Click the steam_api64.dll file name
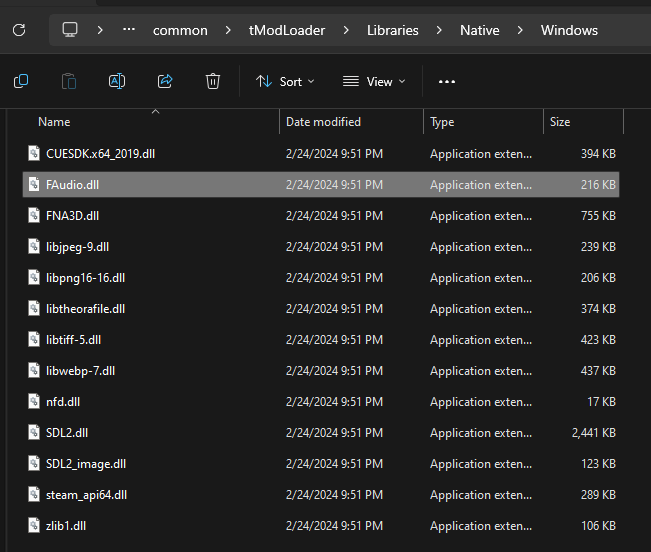 [86, 495]
